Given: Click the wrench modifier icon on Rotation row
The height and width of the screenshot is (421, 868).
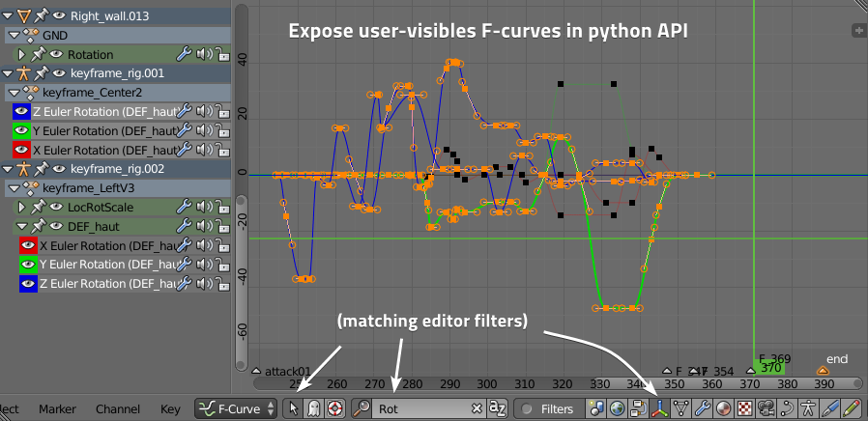Looking at the screenshot, I should (x=184, y=54).
